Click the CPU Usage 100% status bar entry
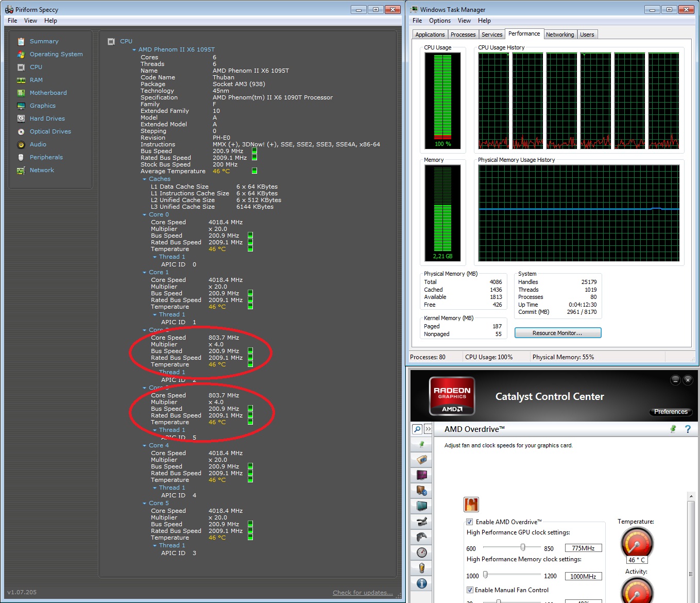 [489, 357]
